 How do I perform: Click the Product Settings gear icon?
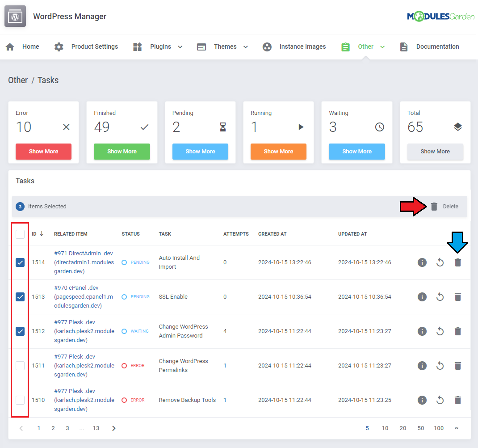point(59,46)
